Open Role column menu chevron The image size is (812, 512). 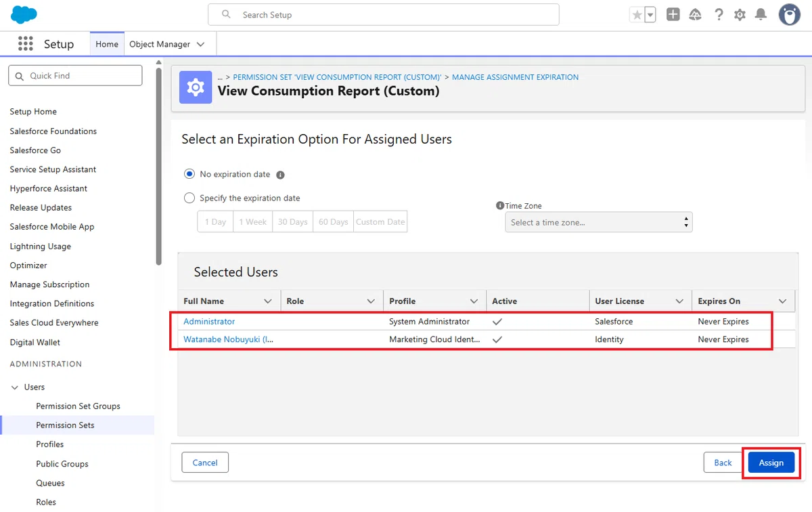pos(371,301)
